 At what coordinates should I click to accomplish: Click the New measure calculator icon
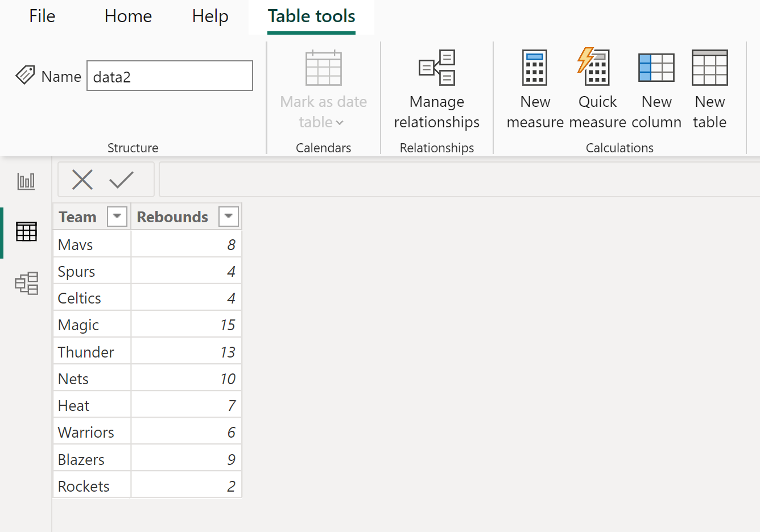click(x=535, y=68)
